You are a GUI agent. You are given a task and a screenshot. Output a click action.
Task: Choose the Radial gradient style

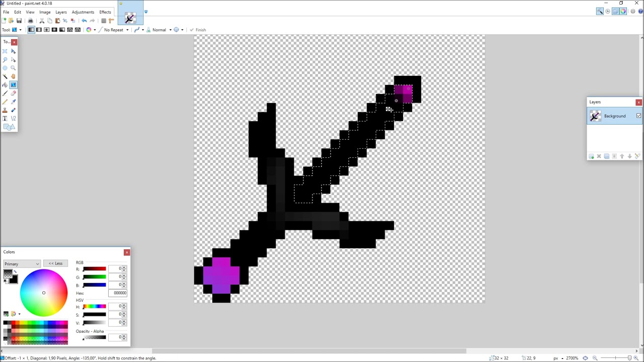point(54,30)
